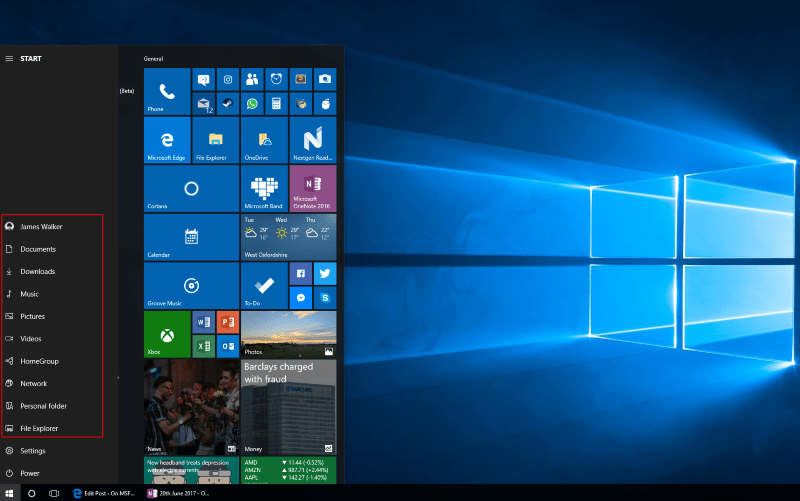Launch the Xbox tile
Viewport: 800px width, 501px height.
[167, 335]
